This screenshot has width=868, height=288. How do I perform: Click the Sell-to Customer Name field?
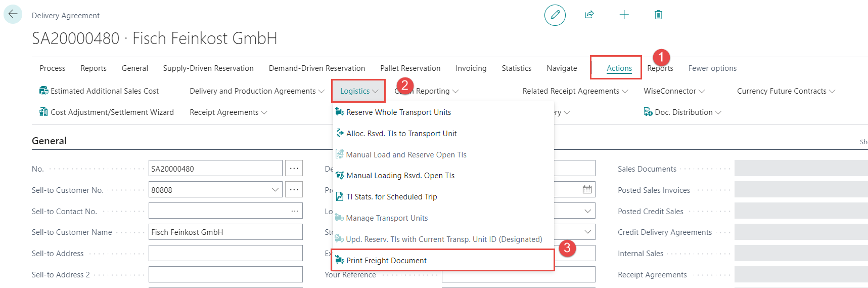coord(225,232)
